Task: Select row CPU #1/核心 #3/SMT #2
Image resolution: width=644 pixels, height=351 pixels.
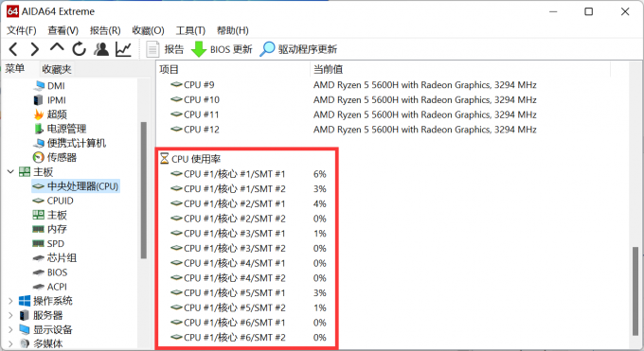Action: 248,249
